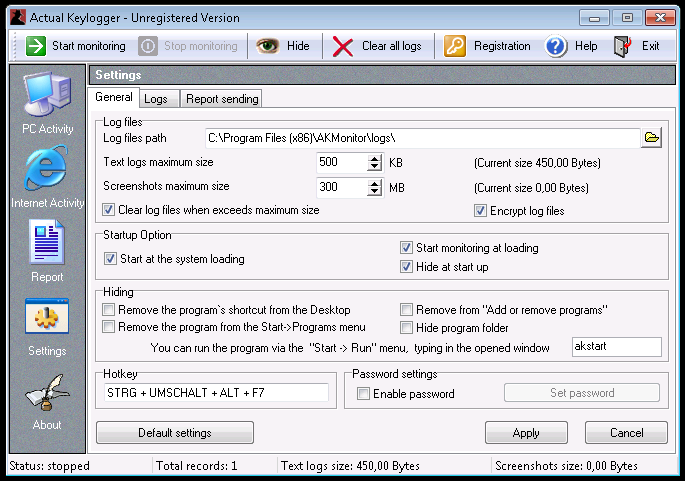
Task: Increase Text logs maximum size spinner
Action: 374,159
